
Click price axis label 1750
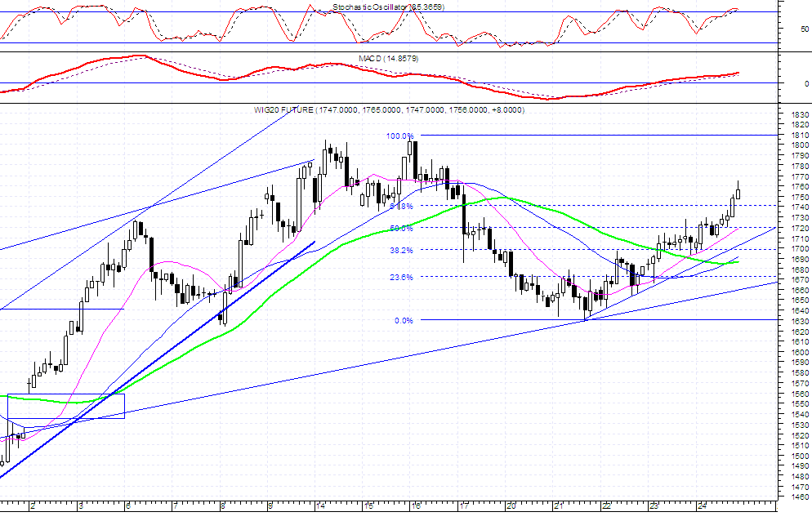click(801, 198)
